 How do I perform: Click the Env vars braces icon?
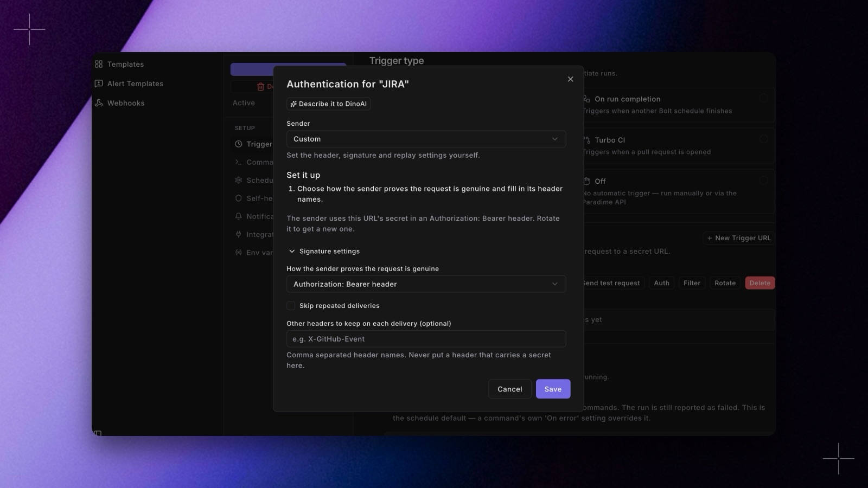238,253
